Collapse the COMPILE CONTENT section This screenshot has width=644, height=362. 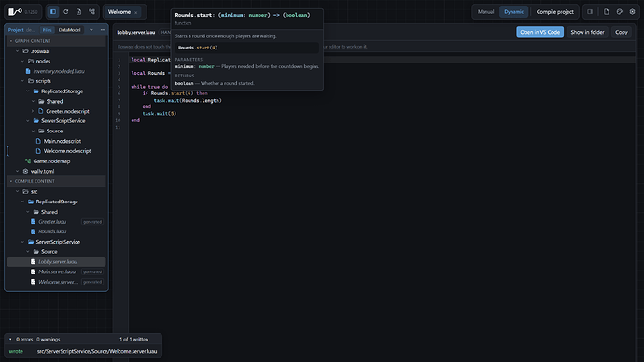point(11,181)
